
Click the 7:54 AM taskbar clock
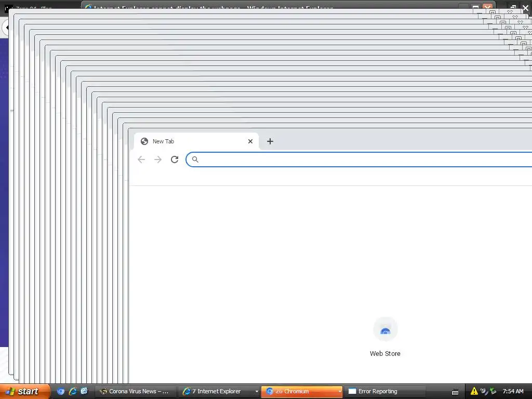point(513,391)
